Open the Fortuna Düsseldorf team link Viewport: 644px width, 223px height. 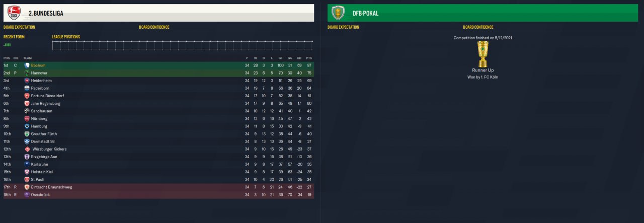coord(47,96)
